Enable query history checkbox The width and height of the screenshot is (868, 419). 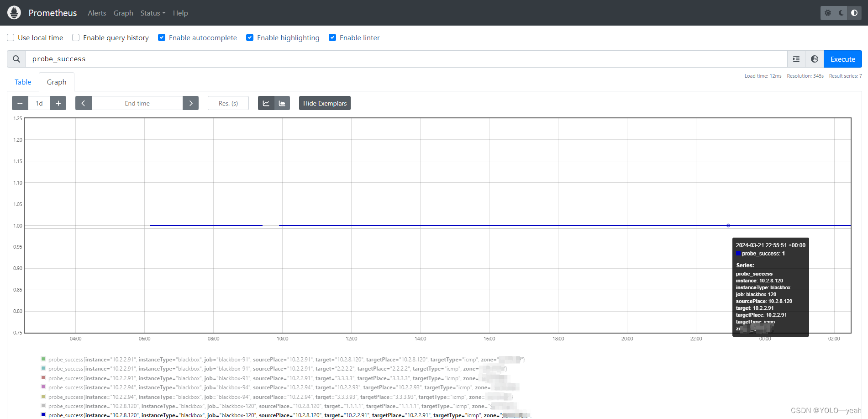[76, 37]
